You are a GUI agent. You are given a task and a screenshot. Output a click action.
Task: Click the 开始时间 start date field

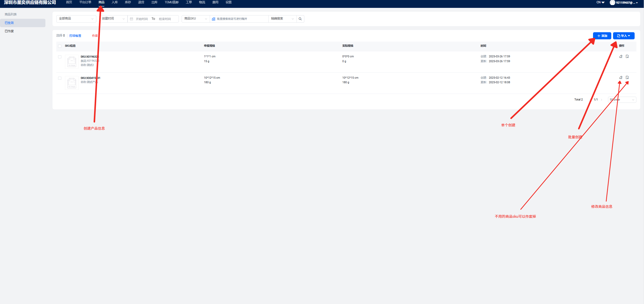(x=142, y=19)
